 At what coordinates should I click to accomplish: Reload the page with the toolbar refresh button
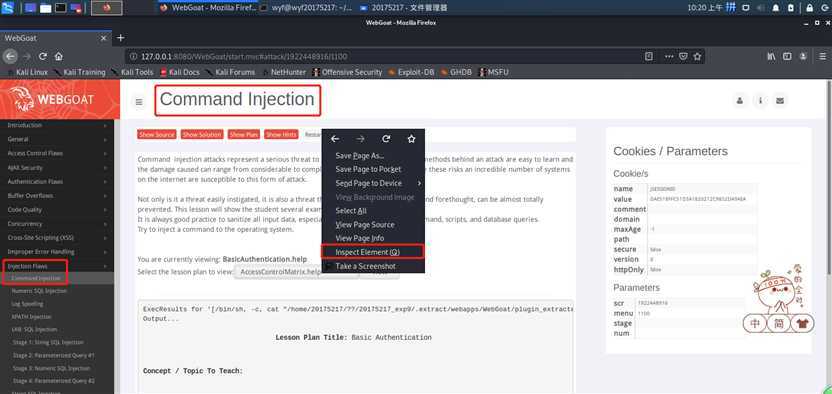[x=43, y=56]
